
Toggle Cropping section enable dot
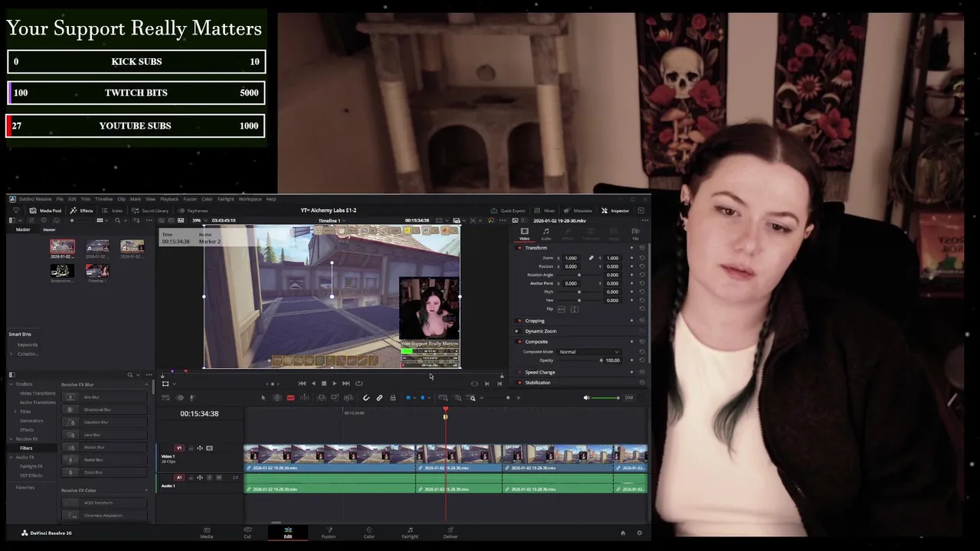pyautogui.click(x=520, y=321)
